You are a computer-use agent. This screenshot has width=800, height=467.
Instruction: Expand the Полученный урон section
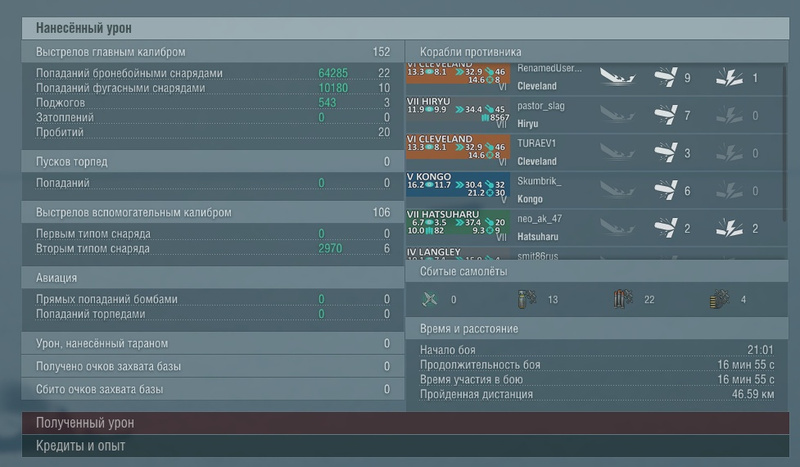click(x=400, y=424)
